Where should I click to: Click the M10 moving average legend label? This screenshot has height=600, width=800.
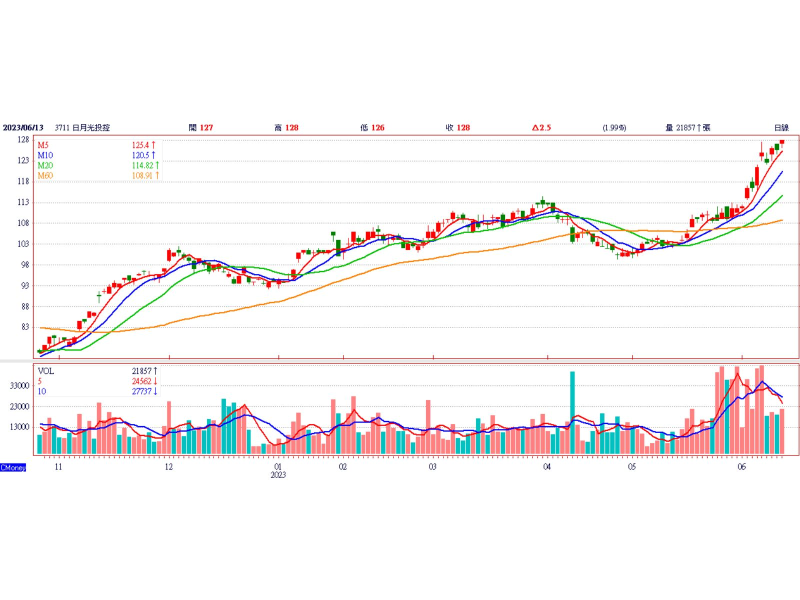(x=46, y=156)
